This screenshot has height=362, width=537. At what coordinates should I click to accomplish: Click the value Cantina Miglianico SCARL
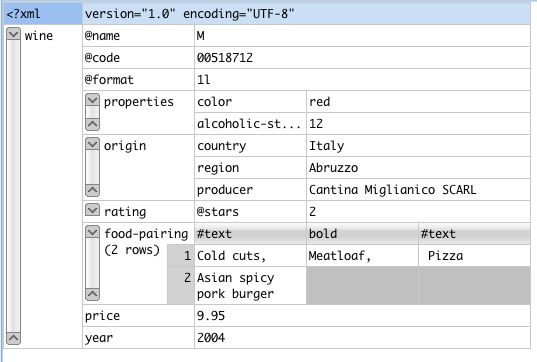pyautogui.click(x=419, y=189)
